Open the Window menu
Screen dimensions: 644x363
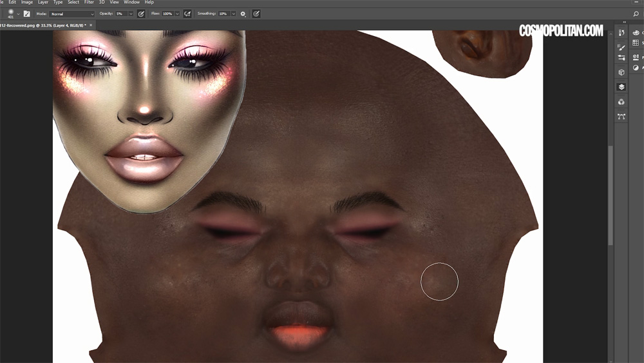(131, 2)
